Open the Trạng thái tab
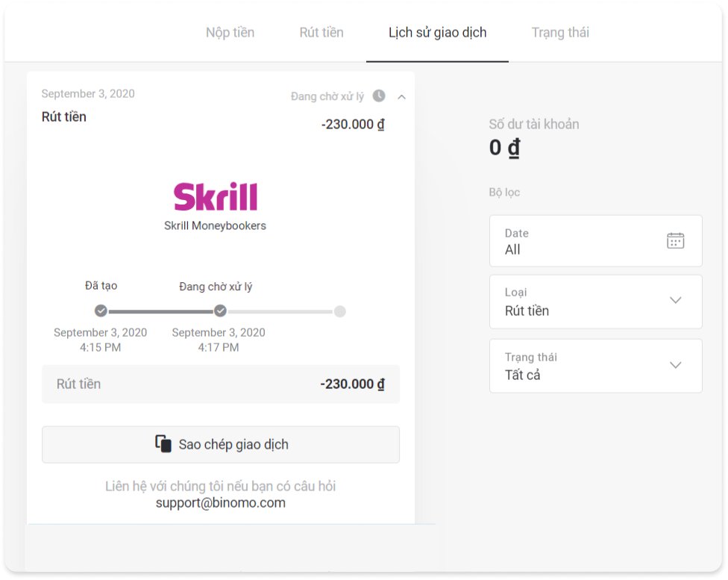The width and height of the screenshot is (728, 580). pyautogui.click(x=560, y=32)
